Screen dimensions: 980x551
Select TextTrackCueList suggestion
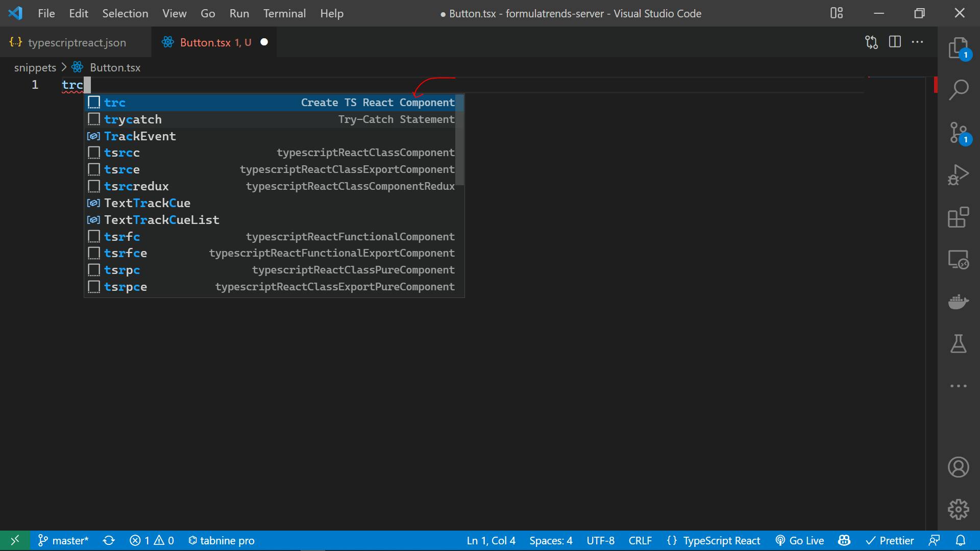(x=274, y=220)
